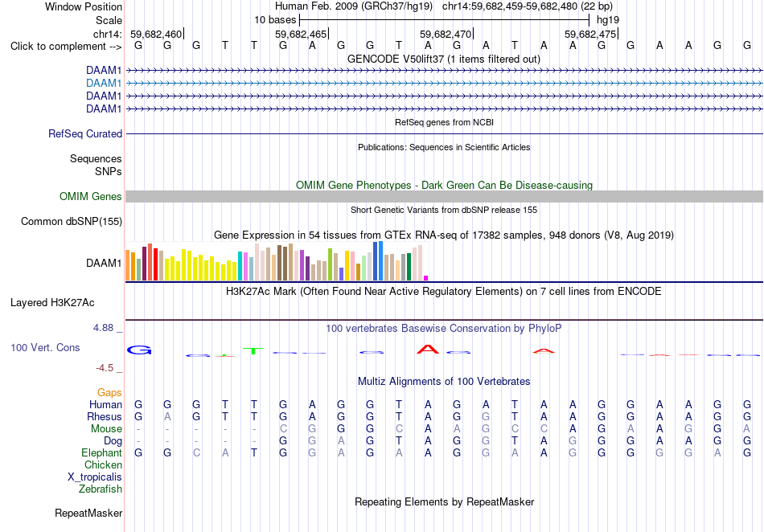Screen dimensions: 764x532
Task: Select the light blue DAAM1 transcript label
Action: tap(104, 84)
